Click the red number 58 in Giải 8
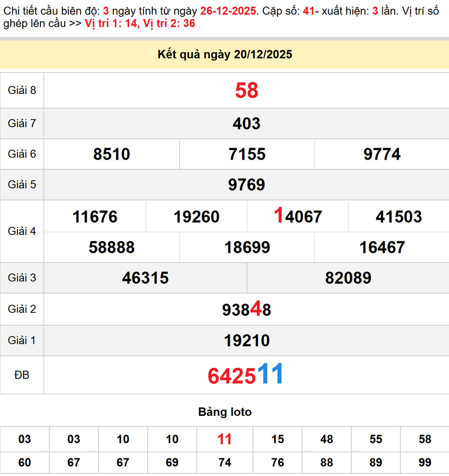The height and width of the screenshot is (476, 449). (246, 91)
